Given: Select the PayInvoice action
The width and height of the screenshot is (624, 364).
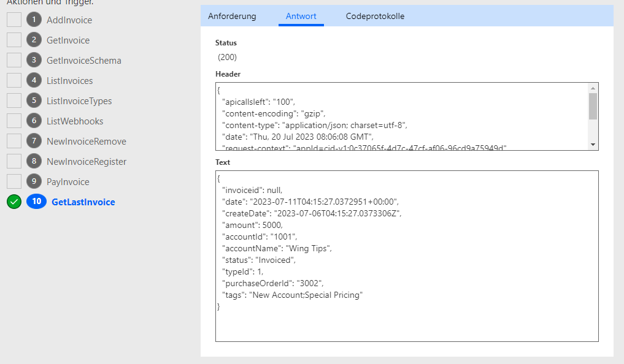Looking at the screenshot, I should [67, 182].
